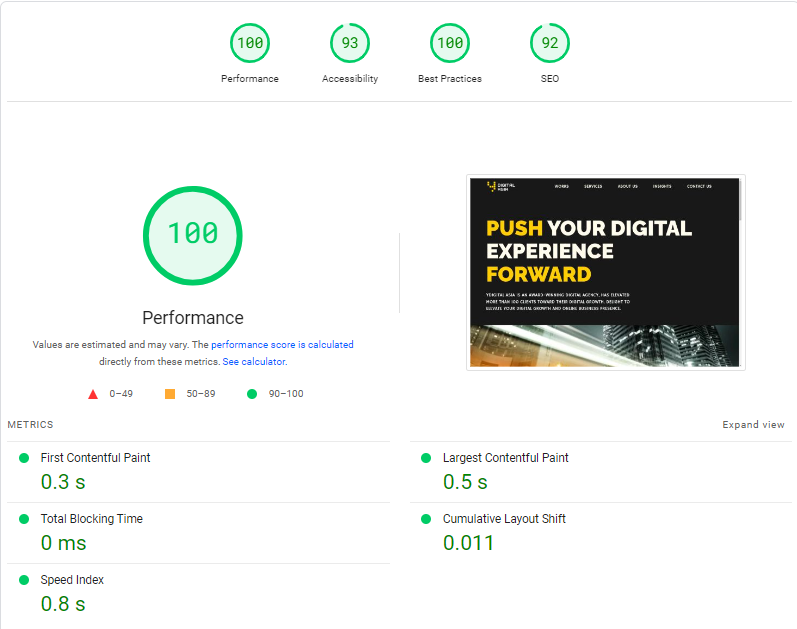Click the 0 ms Total Blocking Time value
Viewport: 797px width, 629px height.
tap(64, 543)
